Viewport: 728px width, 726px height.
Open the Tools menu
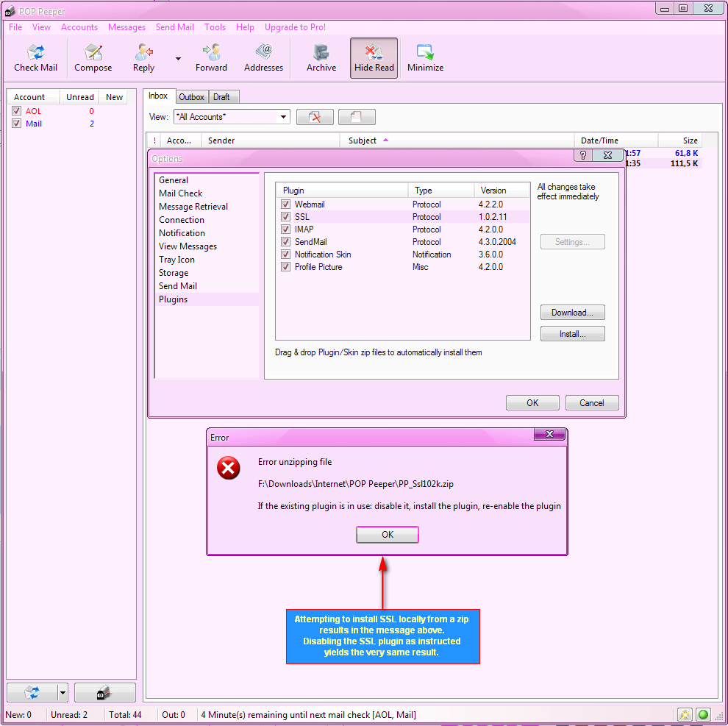pos(215,27)
